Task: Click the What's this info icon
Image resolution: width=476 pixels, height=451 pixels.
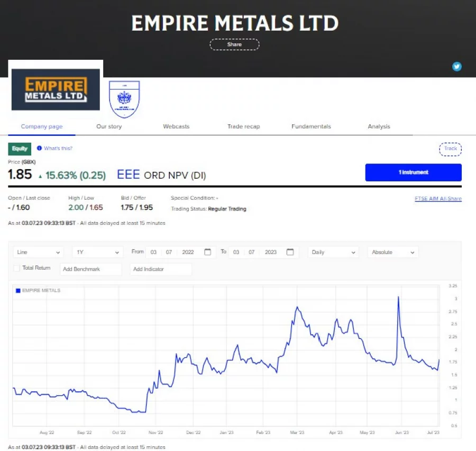Action: pos(39,148)
